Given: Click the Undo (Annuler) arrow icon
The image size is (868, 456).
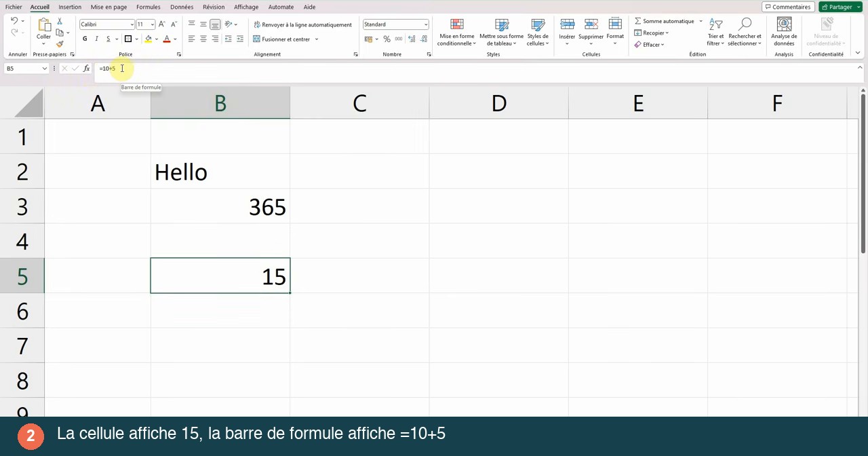Looking at the screenshot, I should point(14,21).
